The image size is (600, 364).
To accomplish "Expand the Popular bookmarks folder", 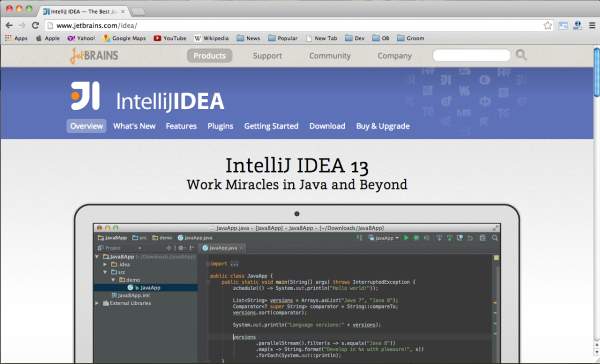I will point(283,38).
